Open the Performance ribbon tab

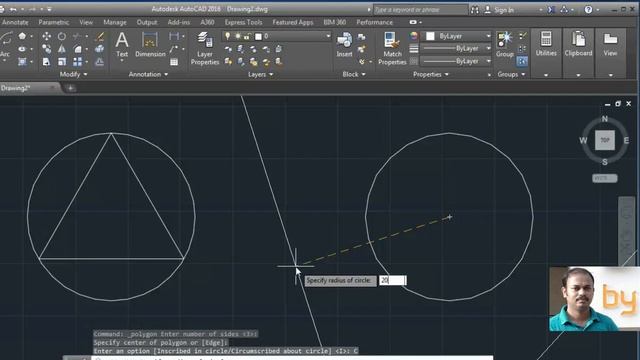point(374,22)
